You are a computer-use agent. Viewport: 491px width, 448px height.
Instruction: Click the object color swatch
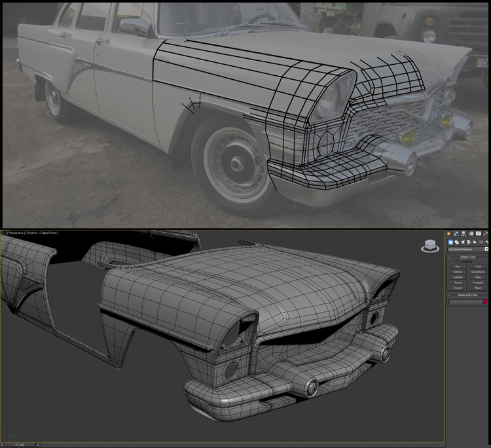click(485, 302)
